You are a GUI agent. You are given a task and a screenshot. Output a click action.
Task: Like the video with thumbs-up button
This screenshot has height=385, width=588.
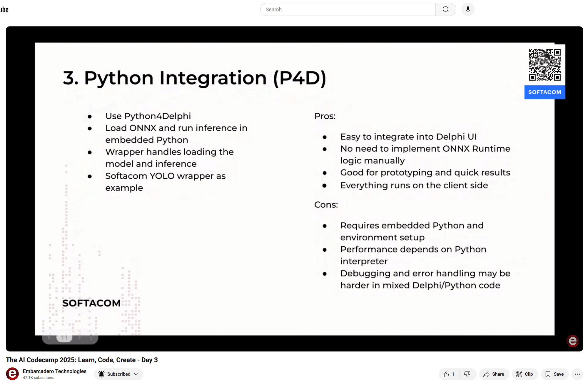[449, 374]
